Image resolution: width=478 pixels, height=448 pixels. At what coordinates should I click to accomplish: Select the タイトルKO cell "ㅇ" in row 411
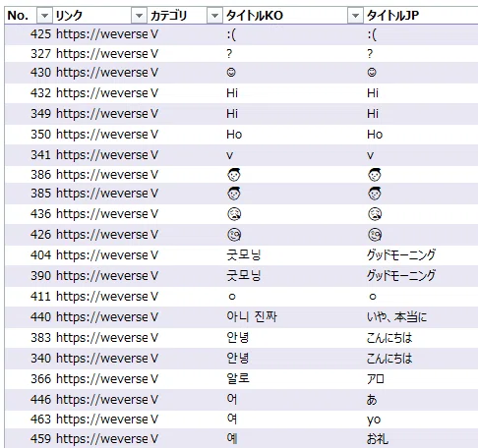coord(232,297)
